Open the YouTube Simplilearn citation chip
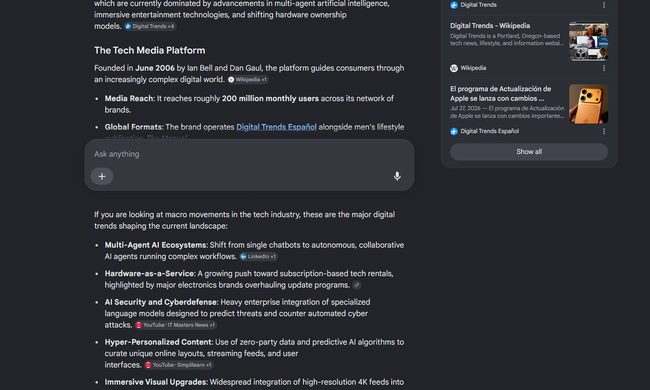The height and width of the screenshot is (390, 650). click(178, 365)
